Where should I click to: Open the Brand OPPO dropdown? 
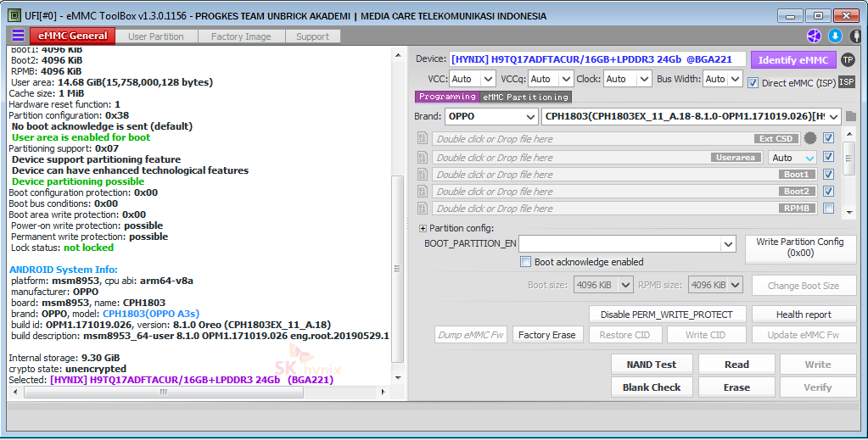[x=491, y=116]
